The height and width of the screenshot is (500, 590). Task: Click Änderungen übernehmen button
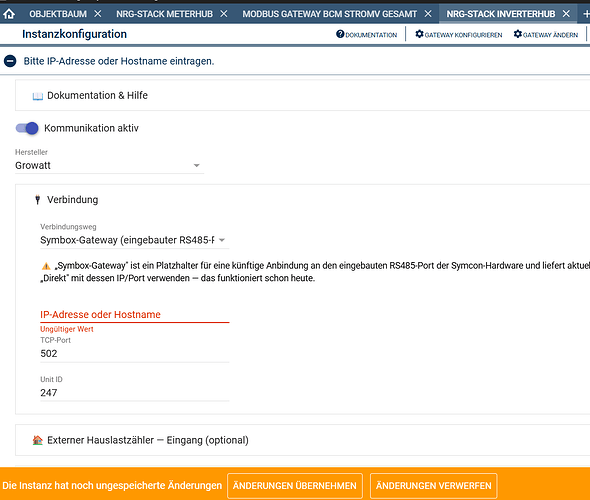(295, 486)
